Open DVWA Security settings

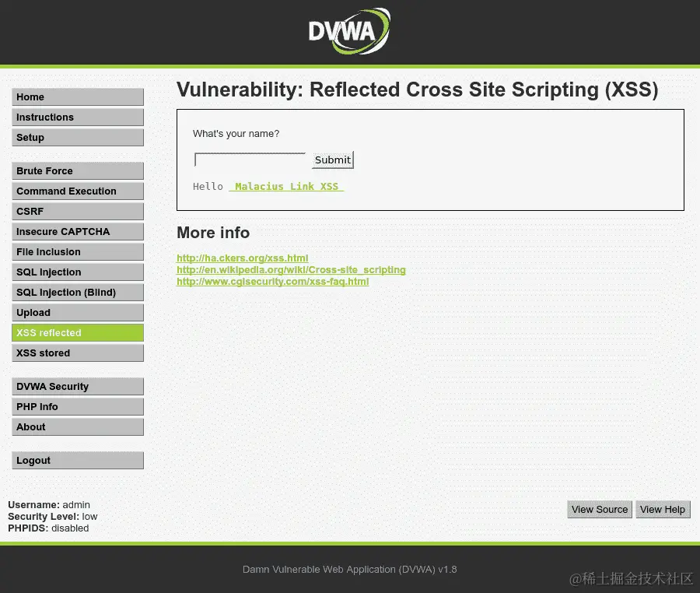point(78,386)
